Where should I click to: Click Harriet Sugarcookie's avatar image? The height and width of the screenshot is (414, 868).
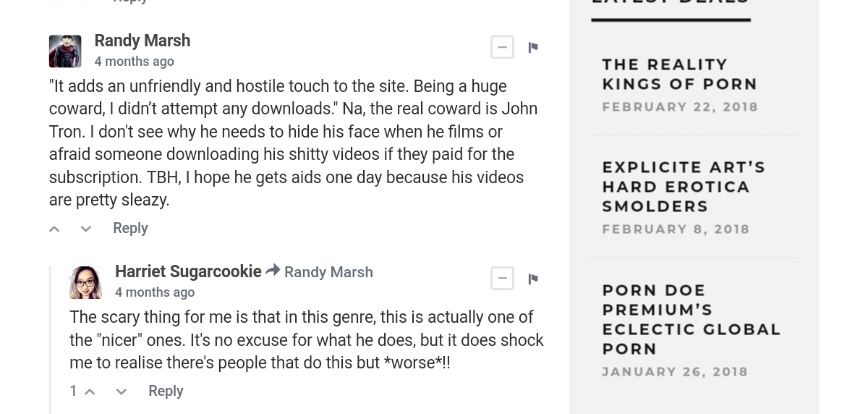click(85, 282)
